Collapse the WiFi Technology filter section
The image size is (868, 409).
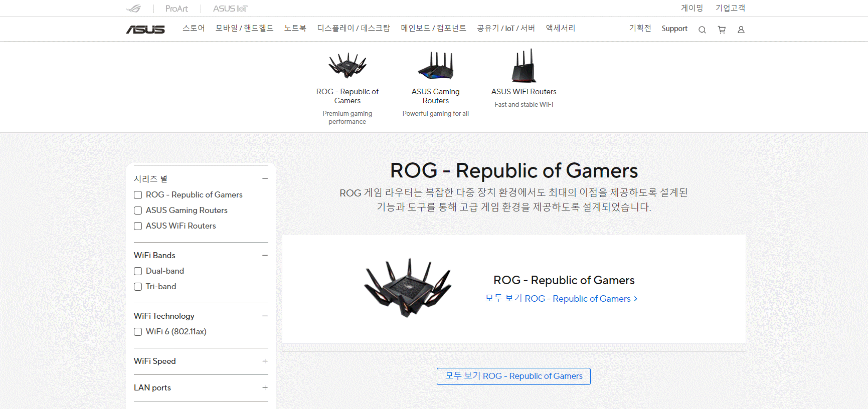click(x=265, y=316)
